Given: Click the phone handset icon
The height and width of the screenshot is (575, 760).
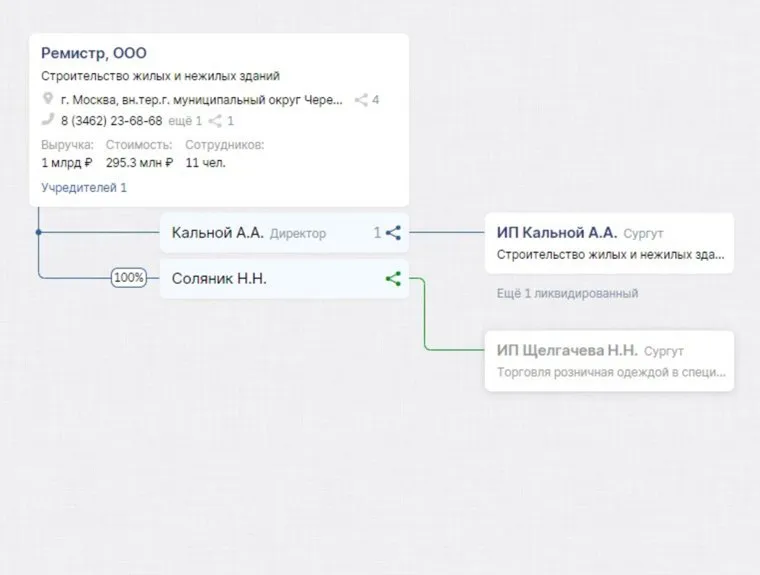Looking at the screenshot, I should pyautogui.click(x=47, y=121).
